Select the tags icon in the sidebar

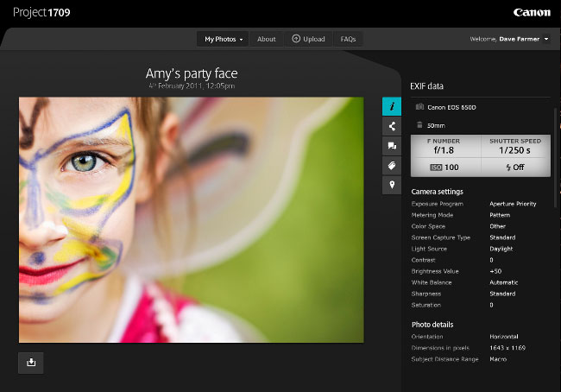(392, 165)
